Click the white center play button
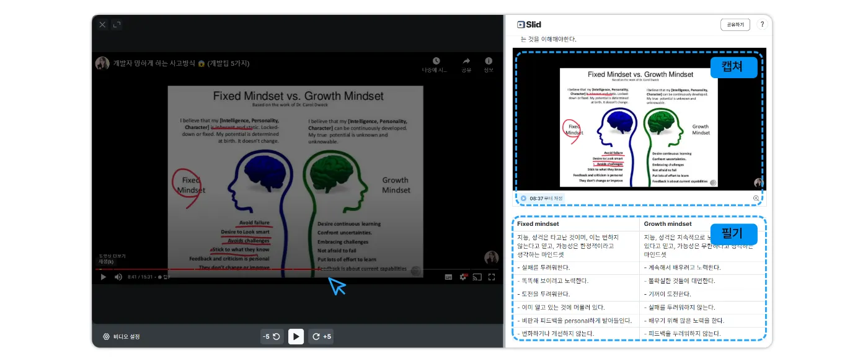This screenshot has height=363, width=868. (x=296, y=336)
